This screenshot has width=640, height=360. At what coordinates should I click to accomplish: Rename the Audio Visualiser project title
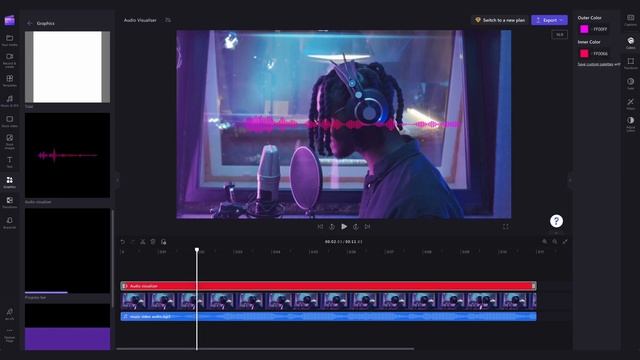[x=140, y=20]
